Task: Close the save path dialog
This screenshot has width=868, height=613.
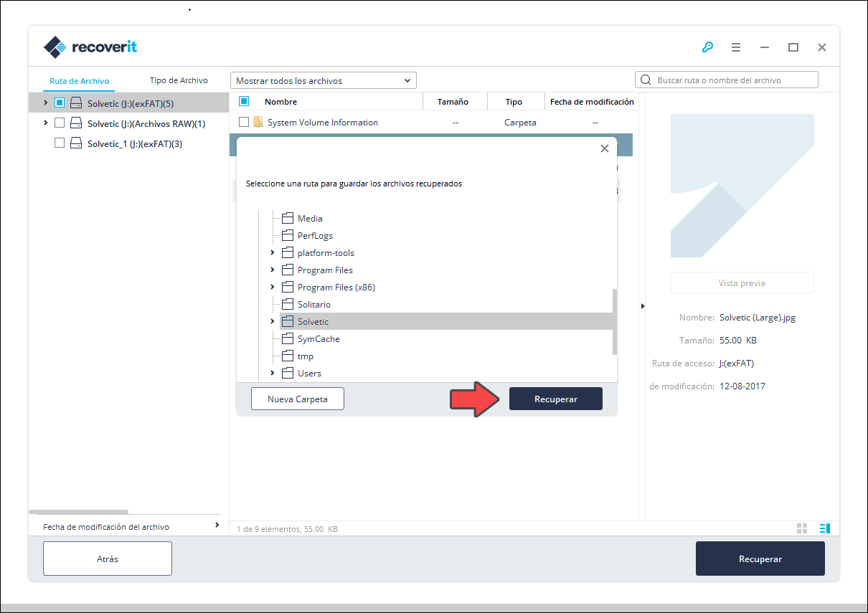Action: tap(605, 148)
